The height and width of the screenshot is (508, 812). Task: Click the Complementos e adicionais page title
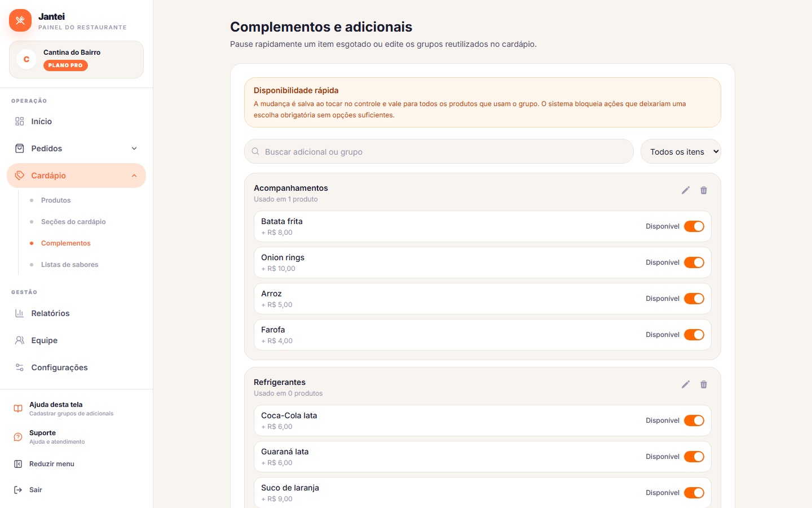(x=321, y=27)
